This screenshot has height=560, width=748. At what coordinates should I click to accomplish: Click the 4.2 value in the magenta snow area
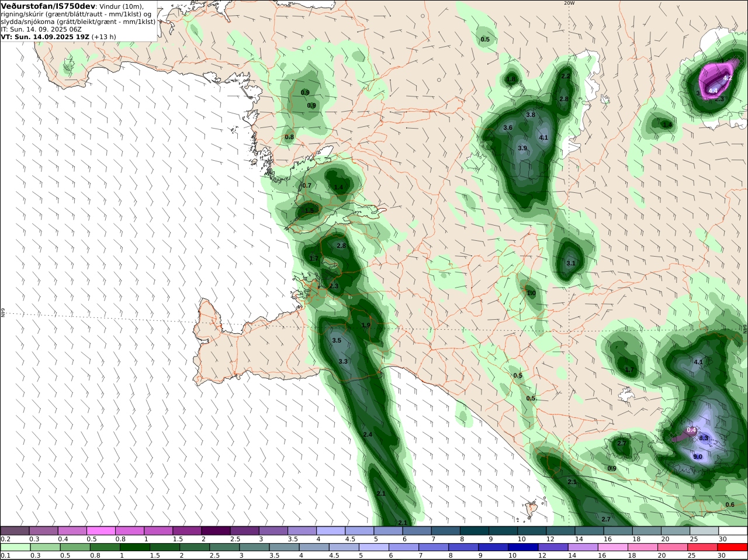pos(728,78)
